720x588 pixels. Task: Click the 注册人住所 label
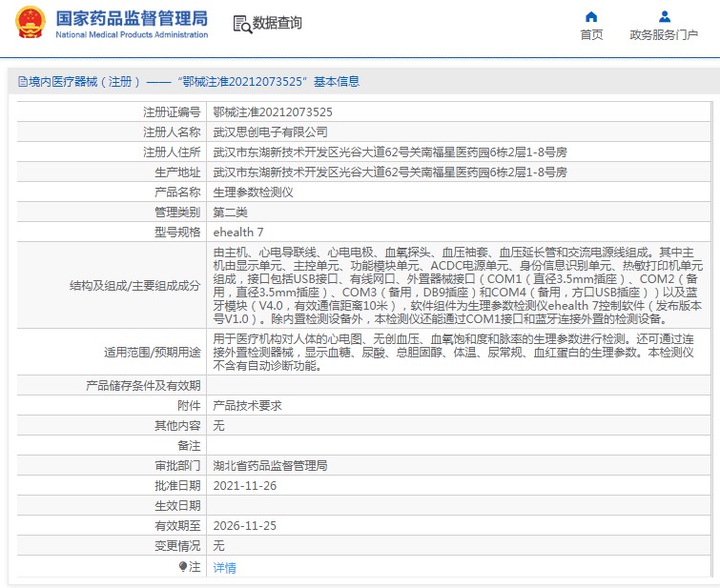pos(172,152)
